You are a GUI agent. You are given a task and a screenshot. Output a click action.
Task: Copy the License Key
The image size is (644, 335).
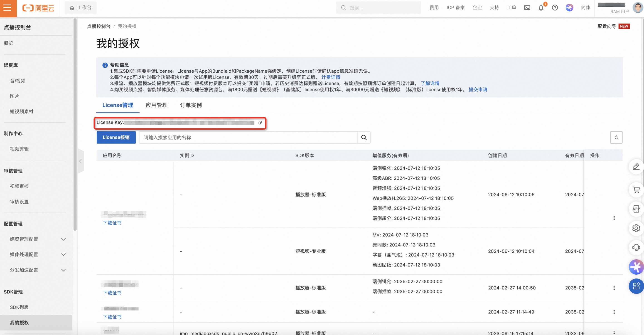coord(260,123)
